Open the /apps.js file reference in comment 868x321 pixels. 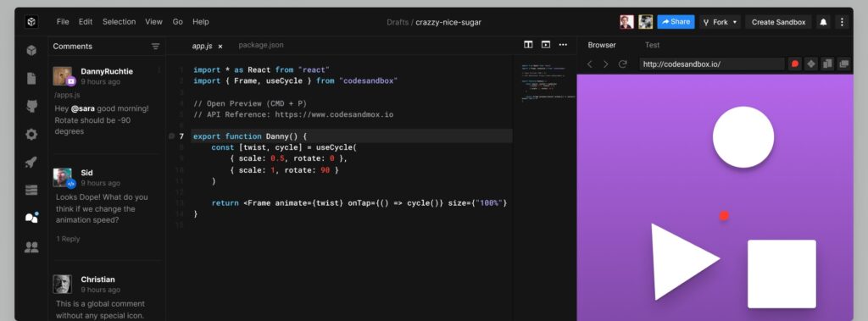(x=67, y=95)
